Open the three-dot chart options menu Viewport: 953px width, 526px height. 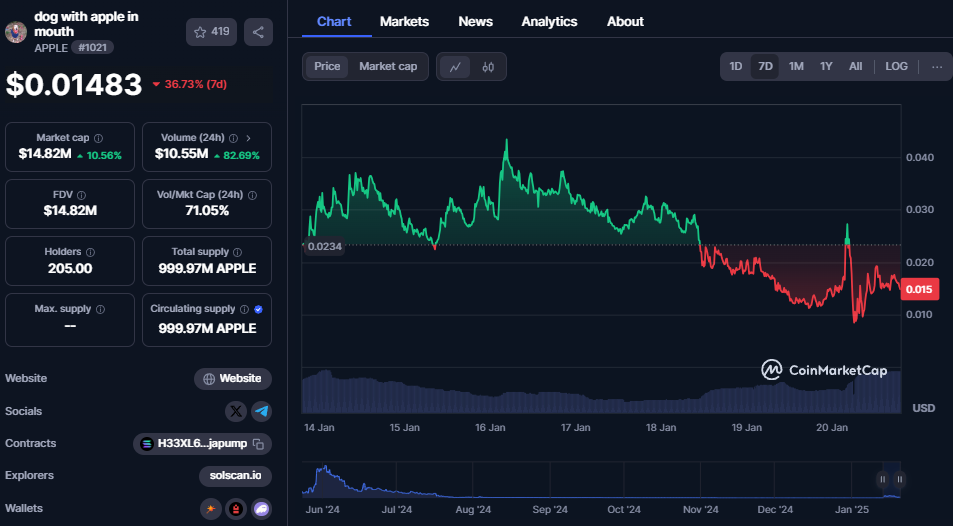937,67
